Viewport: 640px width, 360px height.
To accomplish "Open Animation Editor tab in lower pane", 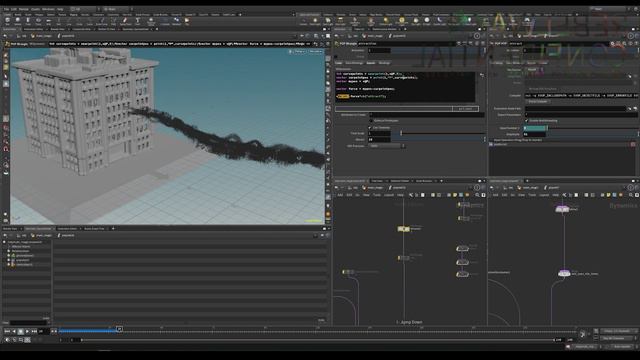I will click(x=67, y=229).
